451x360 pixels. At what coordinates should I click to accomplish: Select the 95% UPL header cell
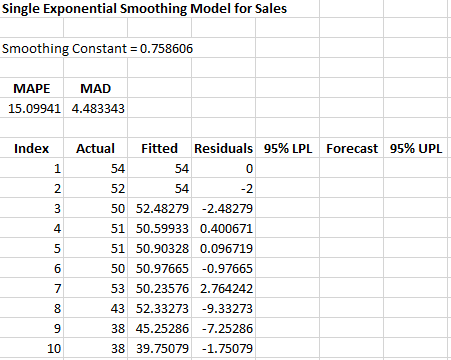tap(416, 149)
